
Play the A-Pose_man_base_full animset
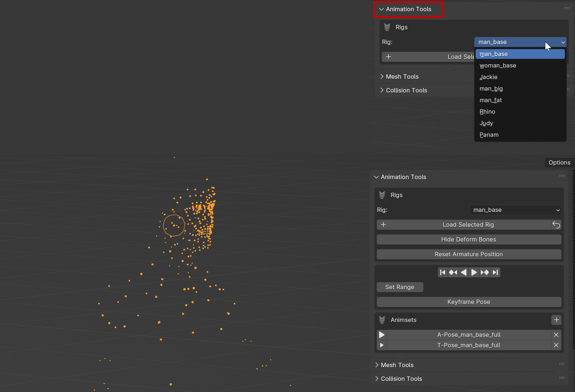coord(382,335)
